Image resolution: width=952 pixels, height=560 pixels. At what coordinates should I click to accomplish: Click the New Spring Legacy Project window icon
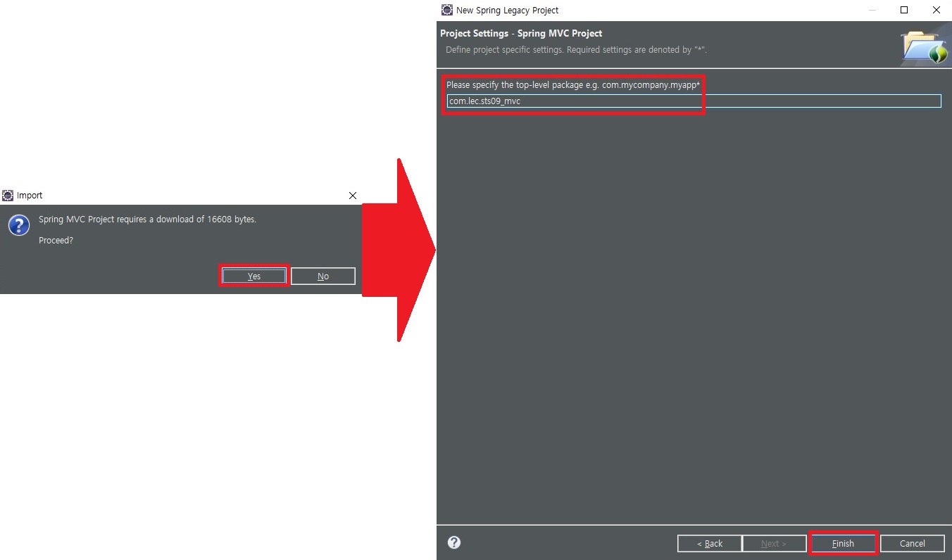447,10
